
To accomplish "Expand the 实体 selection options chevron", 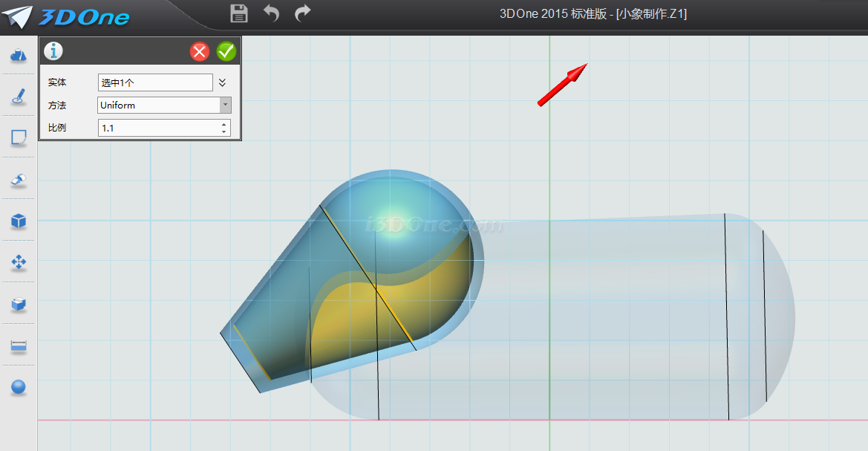I will [x=222, y=82].
